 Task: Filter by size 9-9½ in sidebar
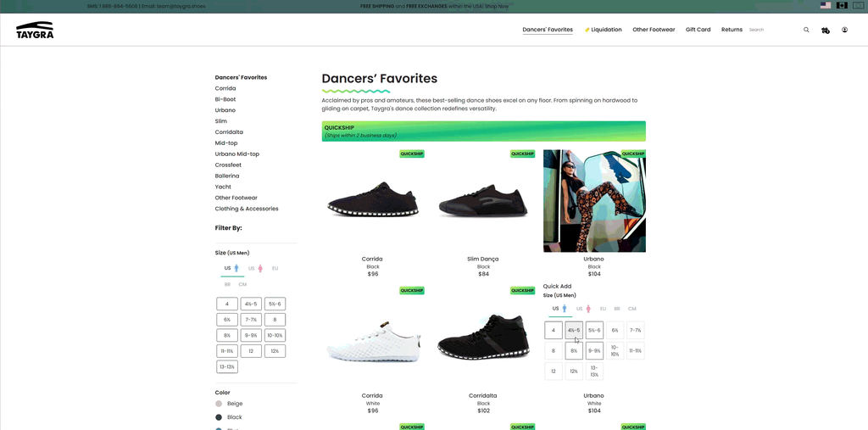[251, 335]
